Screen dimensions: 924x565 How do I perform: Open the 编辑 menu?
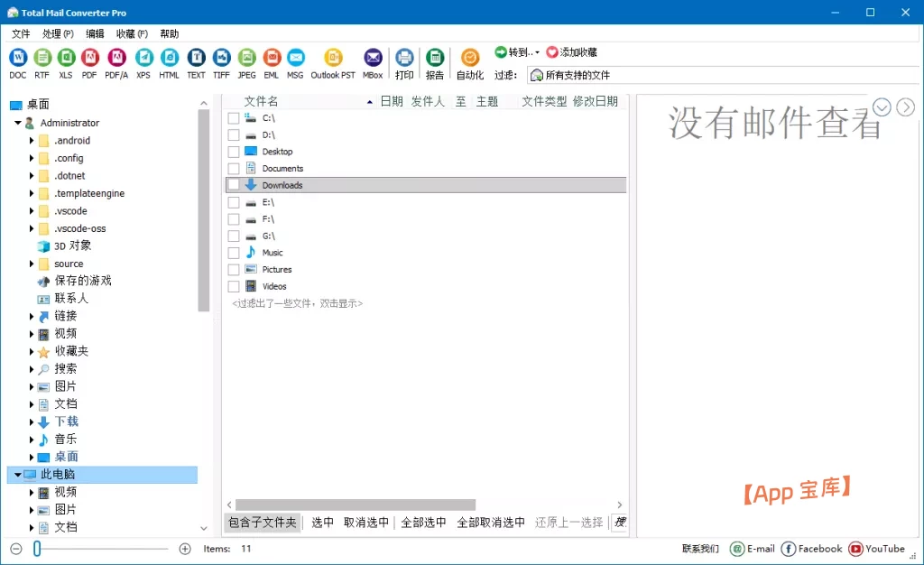pos(95,33)
